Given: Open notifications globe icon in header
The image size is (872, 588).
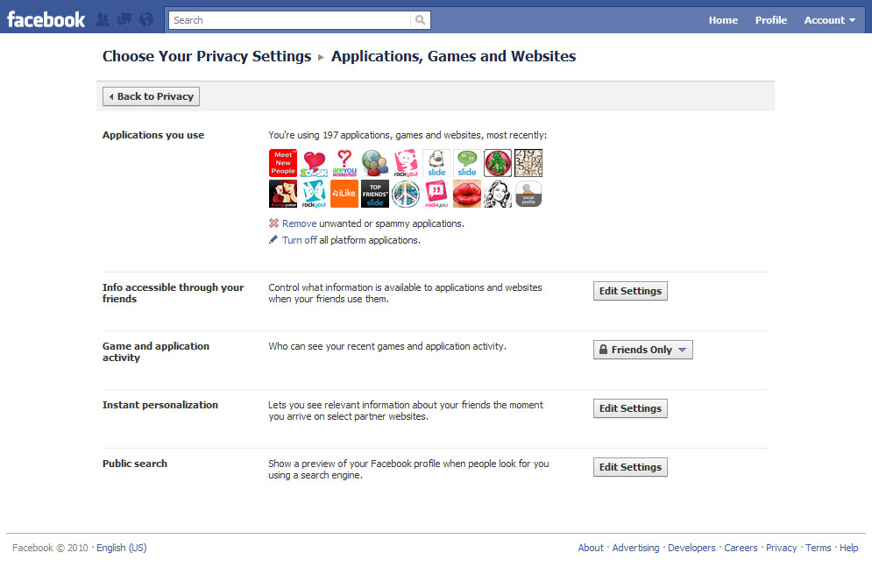Looking at the screenshot, I should click(x=146, y=20).
